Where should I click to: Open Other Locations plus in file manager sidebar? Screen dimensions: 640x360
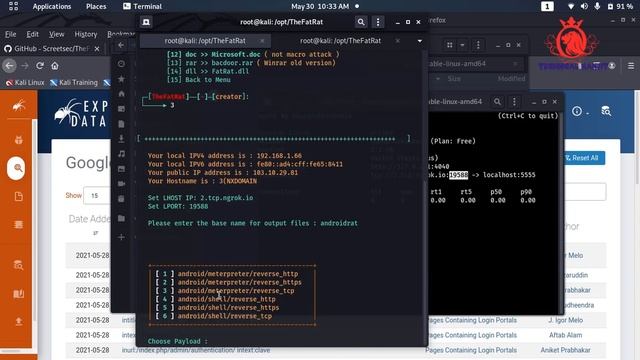point(121,237)
